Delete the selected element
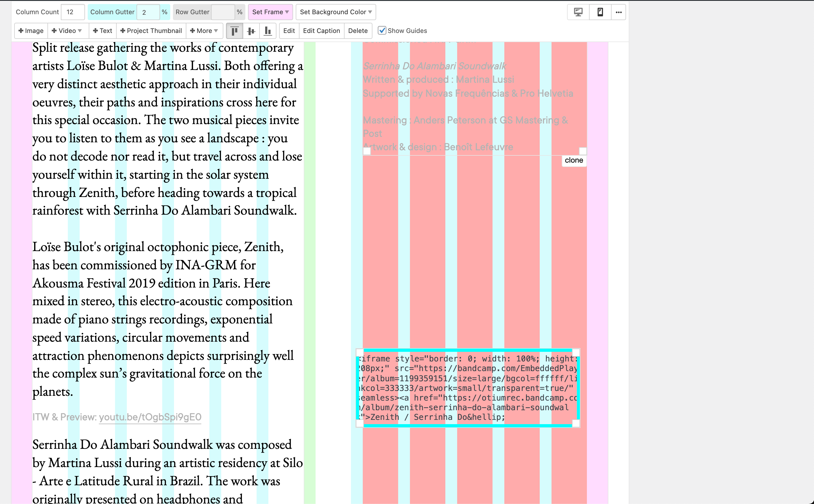This screenshot has height=504, width=814. 357,31
